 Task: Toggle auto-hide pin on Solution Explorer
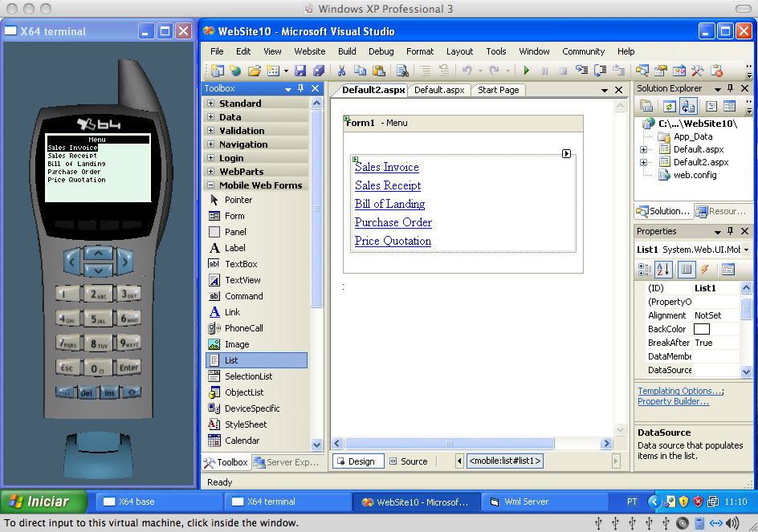click(x=731, y=88)
